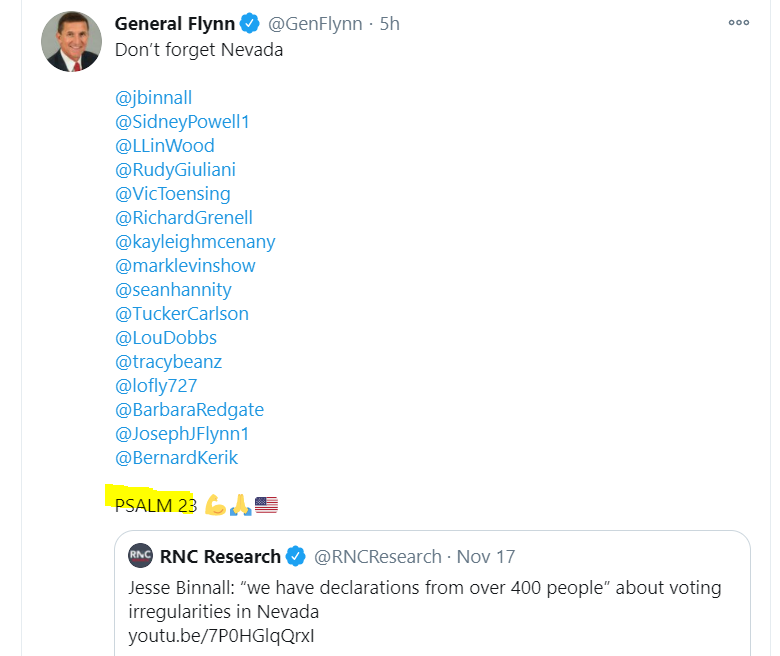Open the @TuckerCarlson profile link
Screen dimensions: 780x656
[182, 313]
